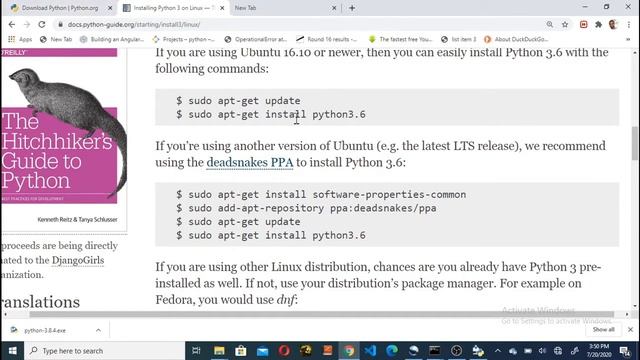This screenshot has height=360, width=640.
Task: Open the Chrome three-dot menu
Action: coord(629,24)
